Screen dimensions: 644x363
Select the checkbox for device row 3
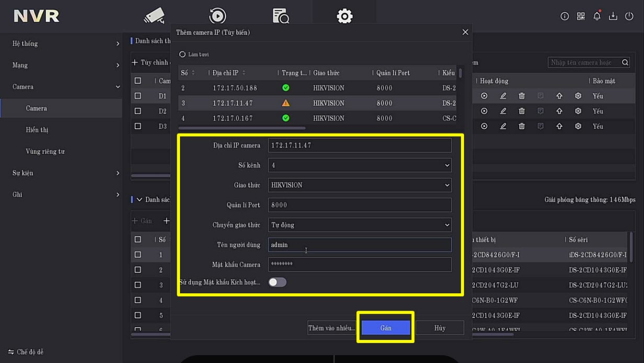[138, 285]
